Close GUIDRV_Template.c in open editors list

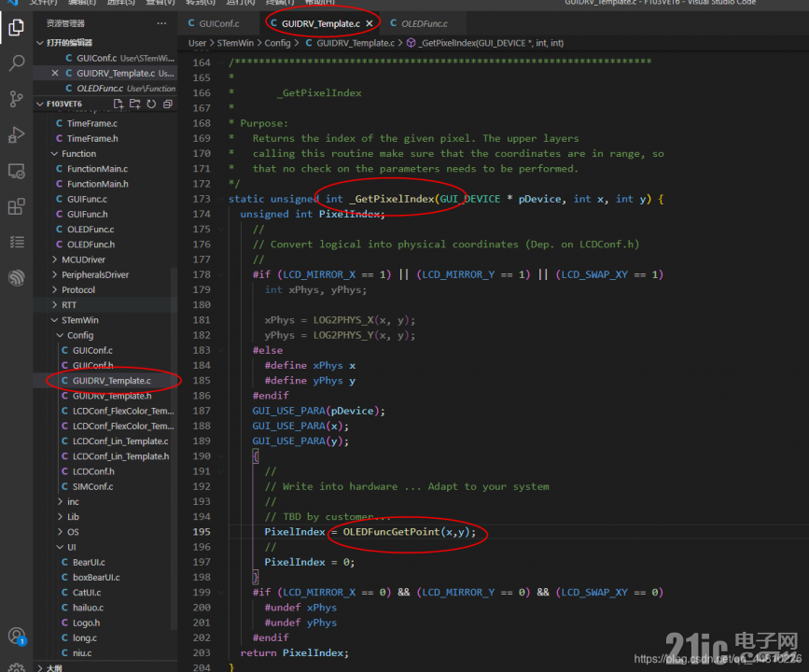pos(55,74)
